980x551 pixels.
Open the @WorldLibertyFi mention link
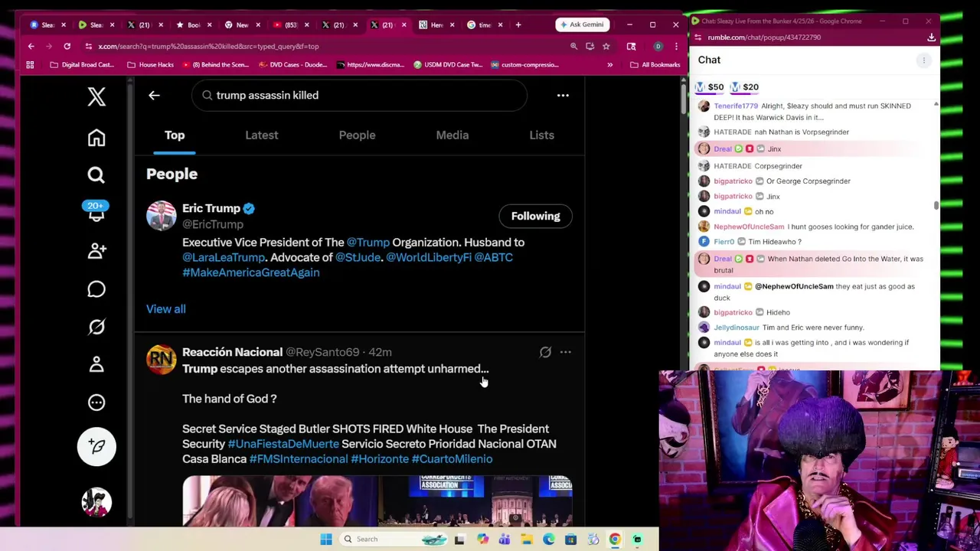point(429,257)
